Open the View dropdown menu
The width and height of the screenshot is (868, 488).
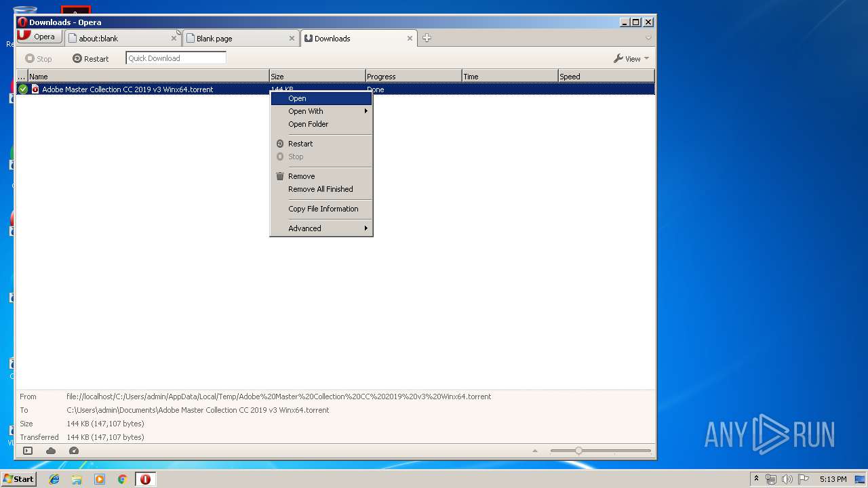[x=631, y=59]
